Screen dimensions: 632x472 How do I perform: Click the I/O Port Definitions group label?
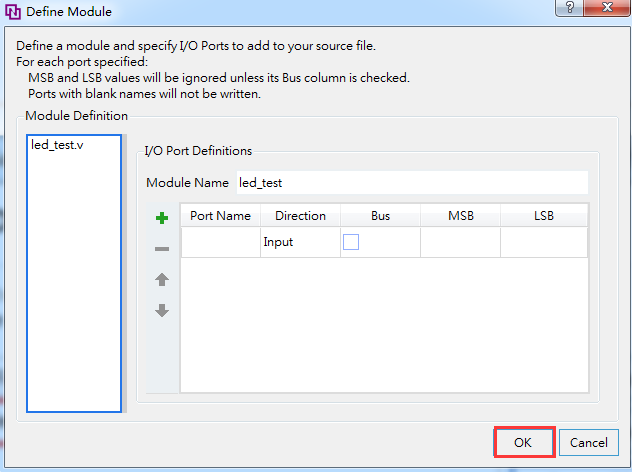pos(198,151)
